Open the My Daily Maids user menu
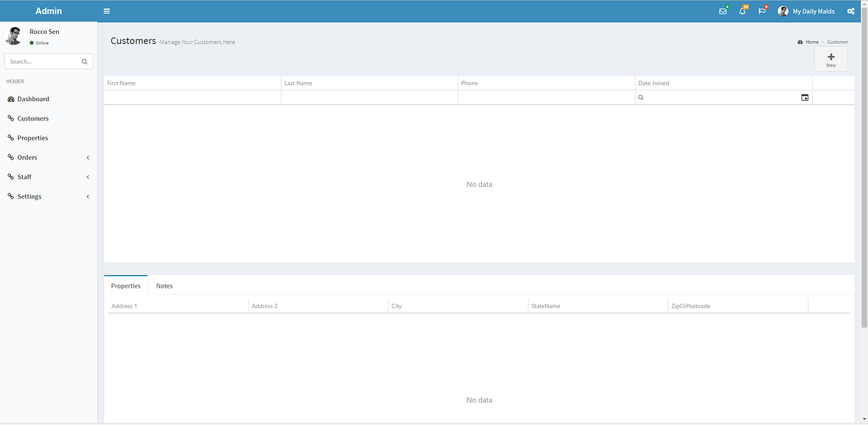Viewport: 868px width, 425px height. coord(806,11)
